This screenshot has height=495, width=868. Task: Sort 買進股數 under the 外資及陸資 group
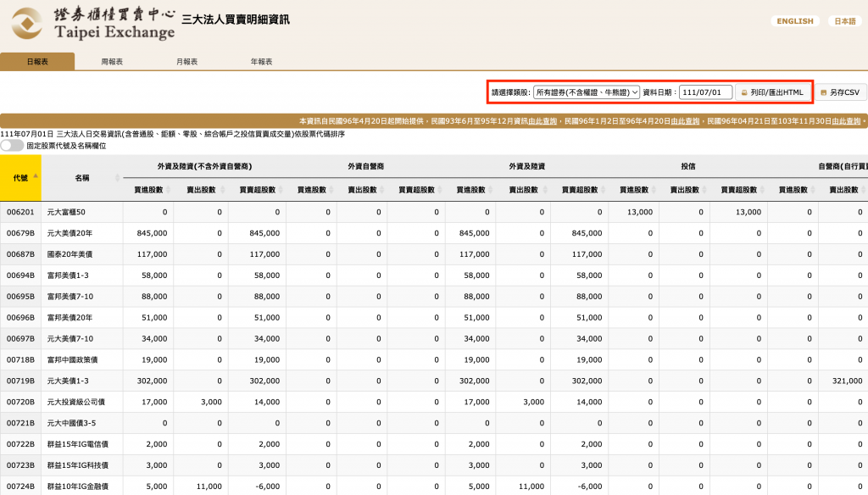(x=491, y=190)
